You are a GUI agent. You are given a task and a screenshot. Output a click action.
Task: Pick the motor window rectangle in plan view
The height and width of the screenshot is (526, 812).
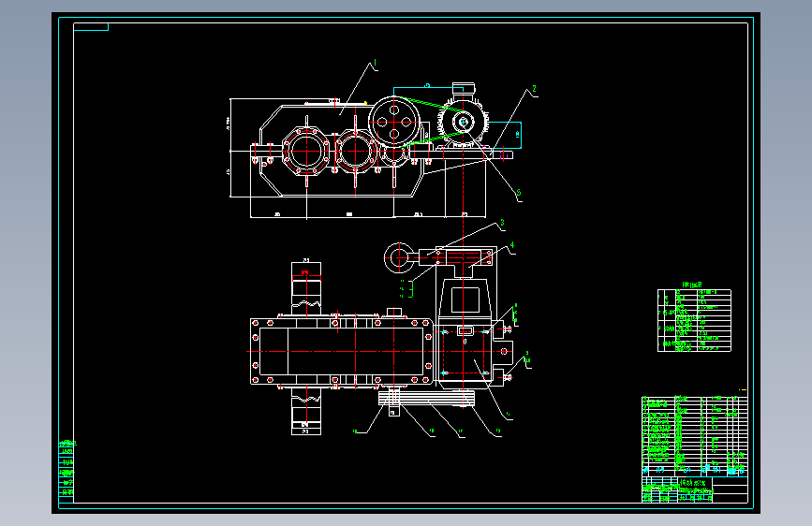pos(465,300)
